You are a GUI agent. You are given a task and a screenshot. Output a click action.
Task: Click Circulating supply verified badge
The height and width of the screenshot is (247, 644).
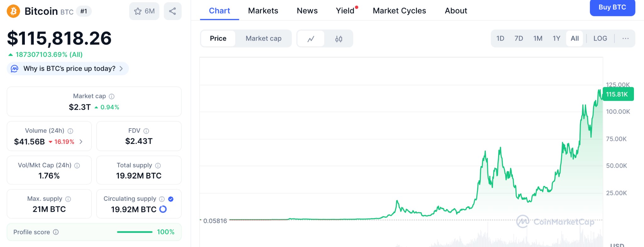171,199
